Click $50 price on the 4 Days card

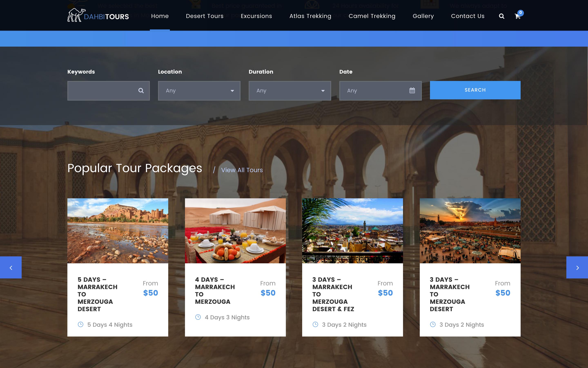point(268,293)
